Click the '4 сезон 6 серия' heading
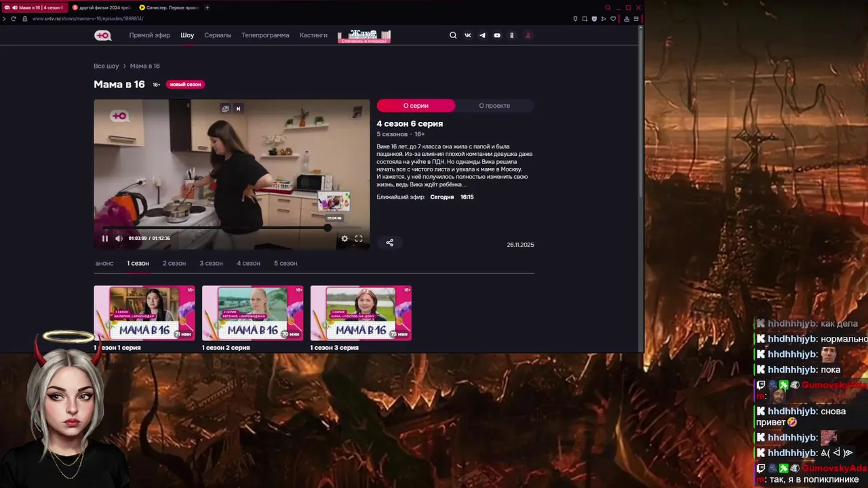The width and height of the screenshot is (868, 488). (410, 124)
